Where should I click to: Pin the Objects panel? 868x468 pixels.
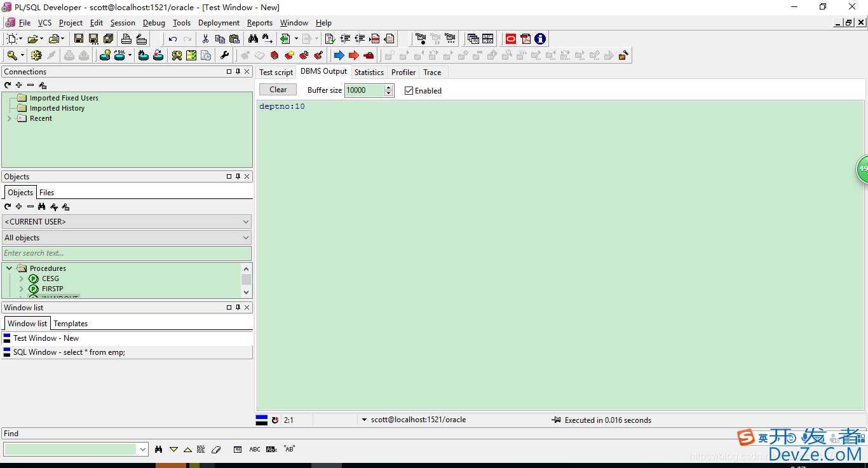(238, 177)
